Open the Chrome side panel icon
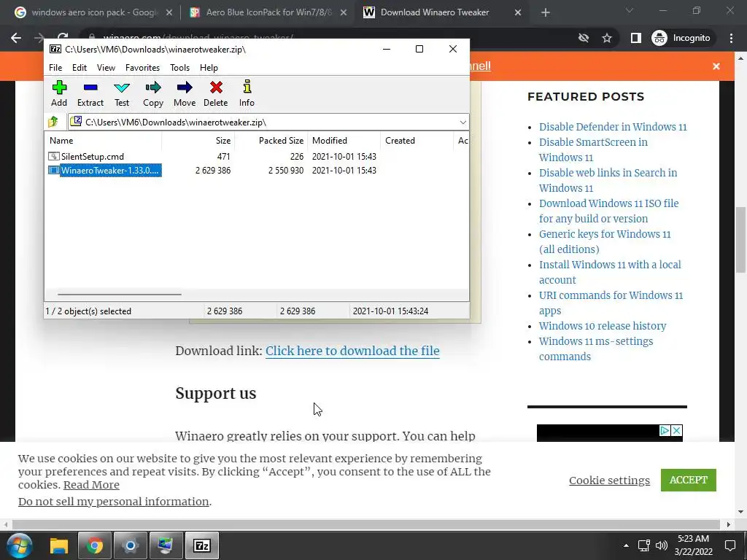 click(x=635, y=38)
